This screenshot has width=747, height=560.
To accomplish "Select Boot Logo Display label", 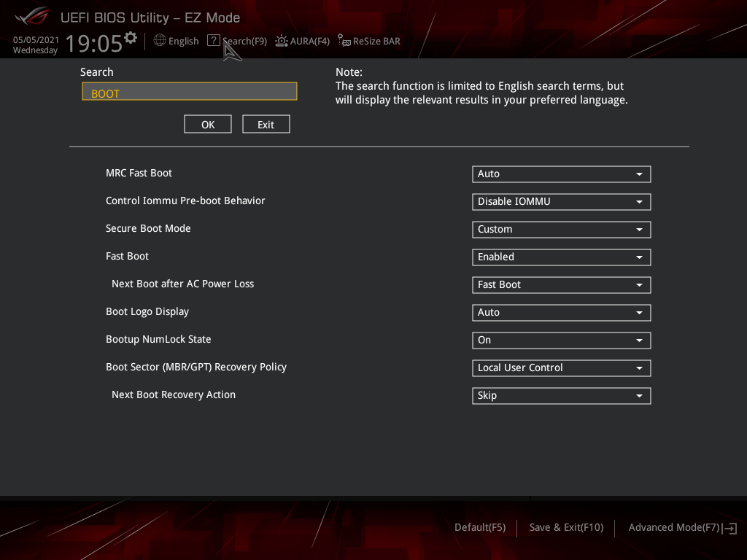I will point(147,312).
